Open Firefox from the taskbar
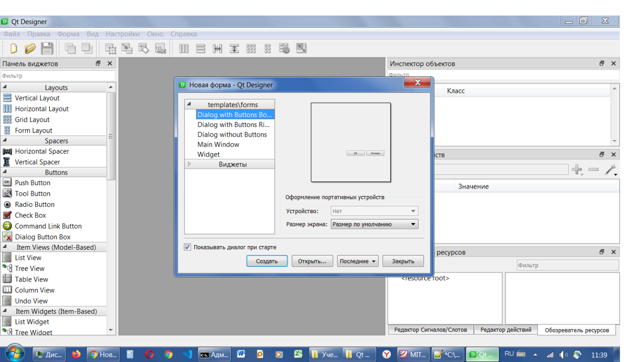Image resolution: width=644 pixels, height=362 pixels. (76, 354)
